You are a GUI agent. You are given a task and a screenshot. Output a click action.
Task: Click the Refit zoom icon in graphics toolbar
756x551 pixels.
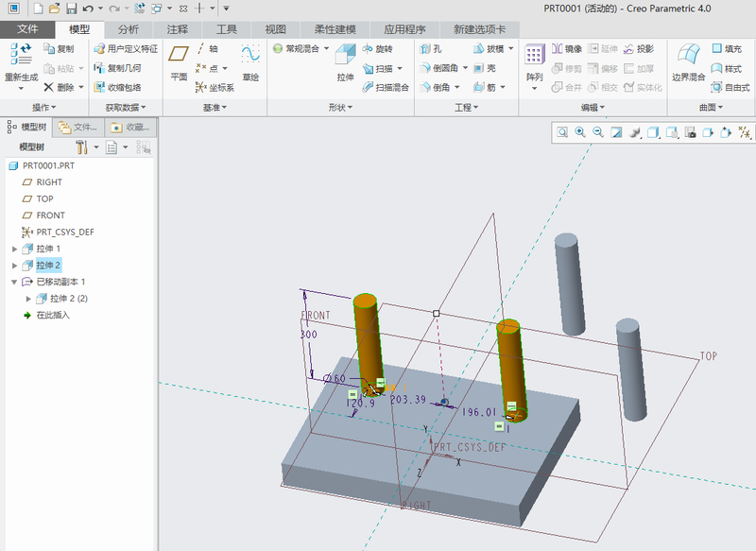pos(562,132)
